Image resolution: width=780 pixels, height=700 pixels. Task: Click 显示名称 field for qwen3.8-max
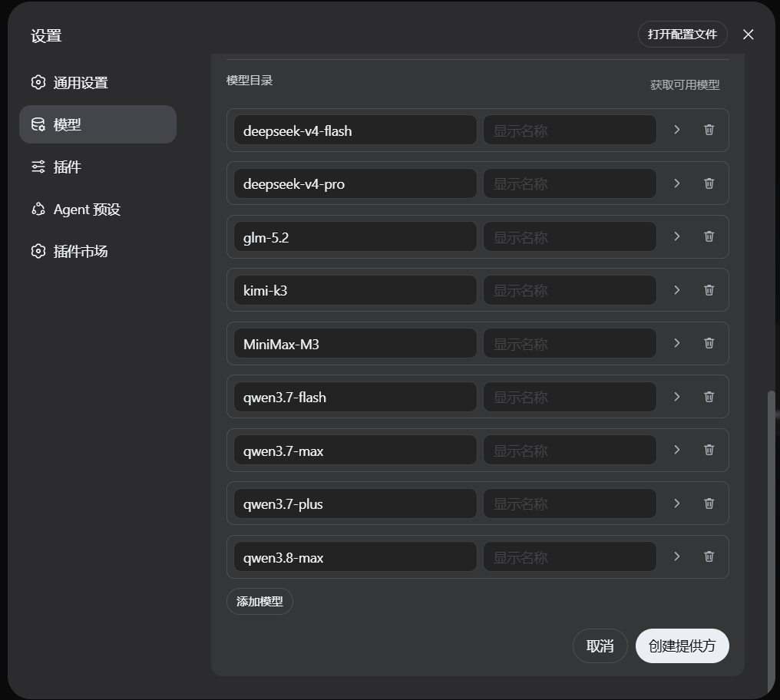570,556
